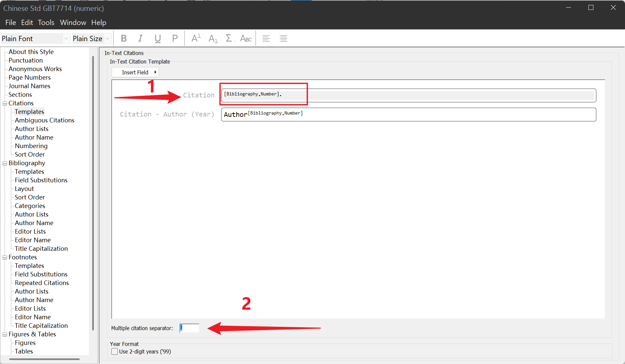Screen dimensions: 625x364
Task: Select Author Lists under Footnotes
Action: pos(32,291)
